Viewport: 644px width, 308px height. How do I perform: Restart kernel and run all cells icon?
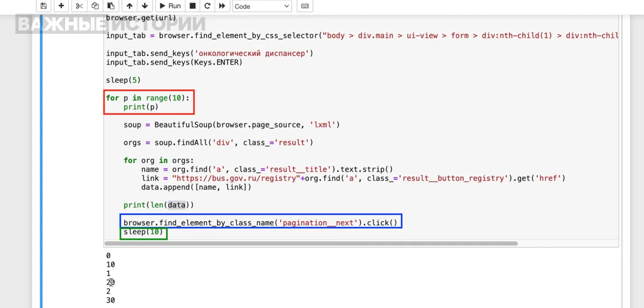point(222,6)
